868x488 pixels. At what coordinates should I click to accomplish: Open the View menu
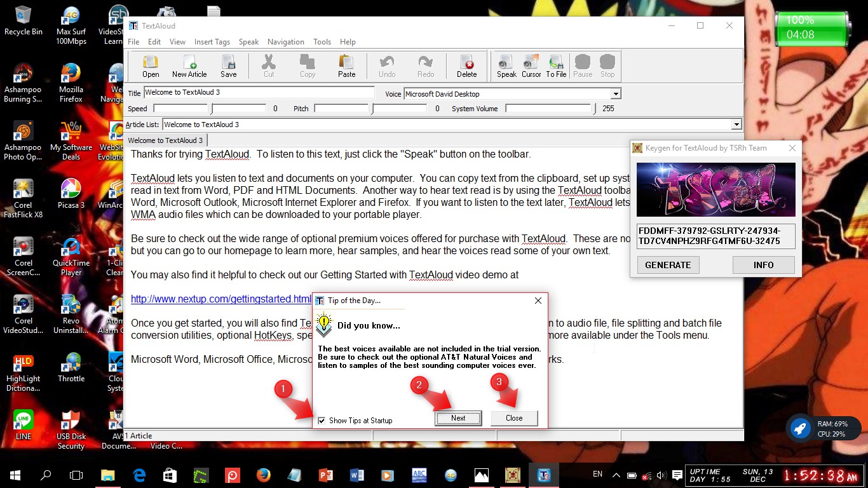click(177, 42)
